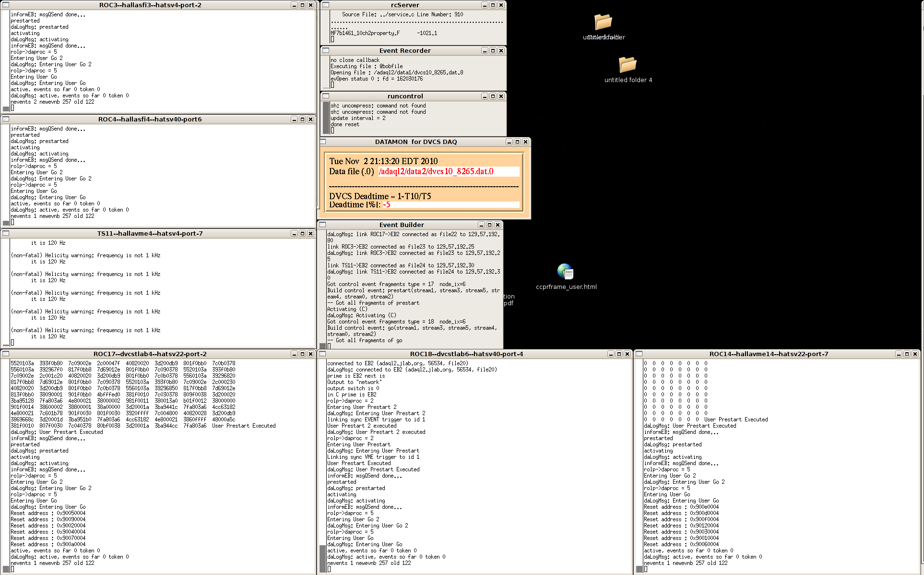Click 'Reset address : 0x90050004' in ROC17 terminal

[48, 513]
